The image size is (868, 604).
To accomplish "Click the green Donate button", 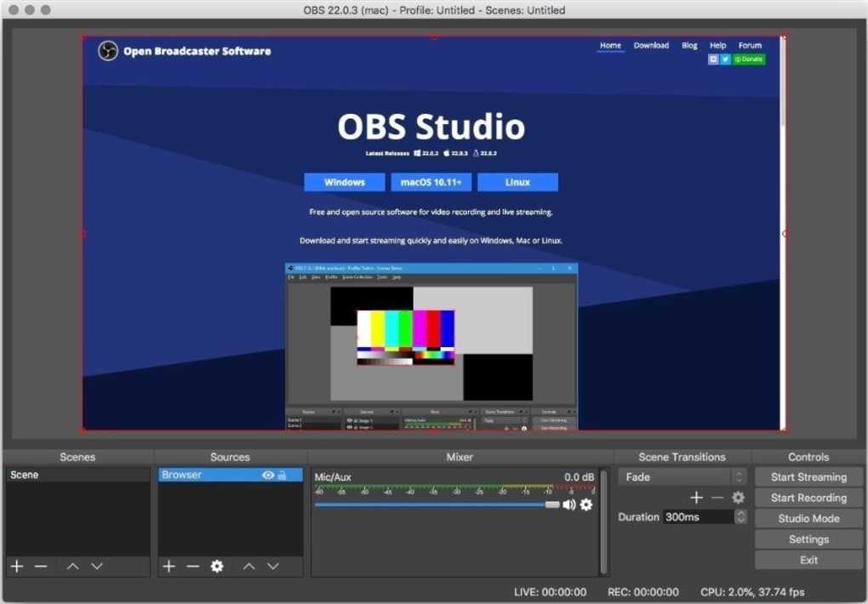I will pyautogui.click(x=749, y=60).
